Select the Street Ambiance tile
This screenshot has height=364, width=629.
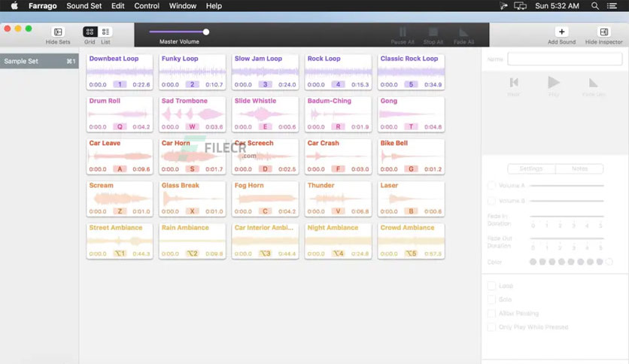pyautogui.click(x=120, y=241)
